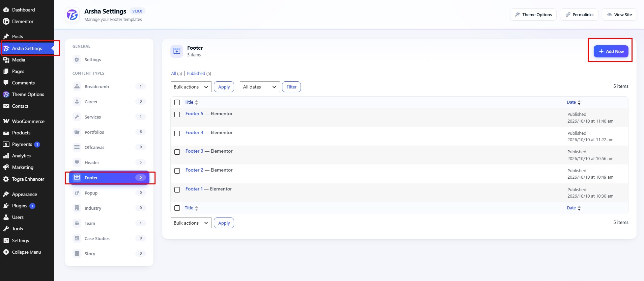Viewport: 644px width, 281px height.
Task: Open the Plugins menu icon
Action: [x=6, y=206]
